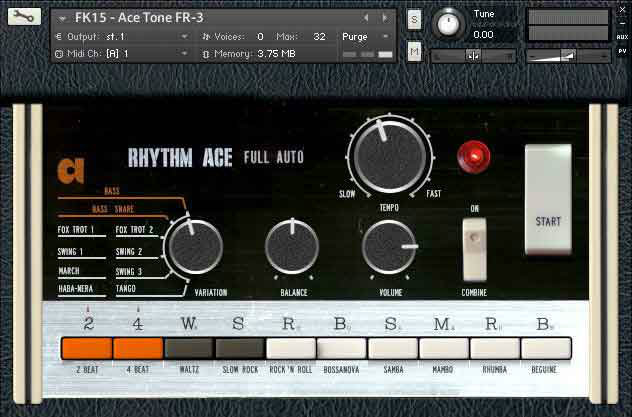
Task: Click the VOLUME knob
Action: [389, 246]
